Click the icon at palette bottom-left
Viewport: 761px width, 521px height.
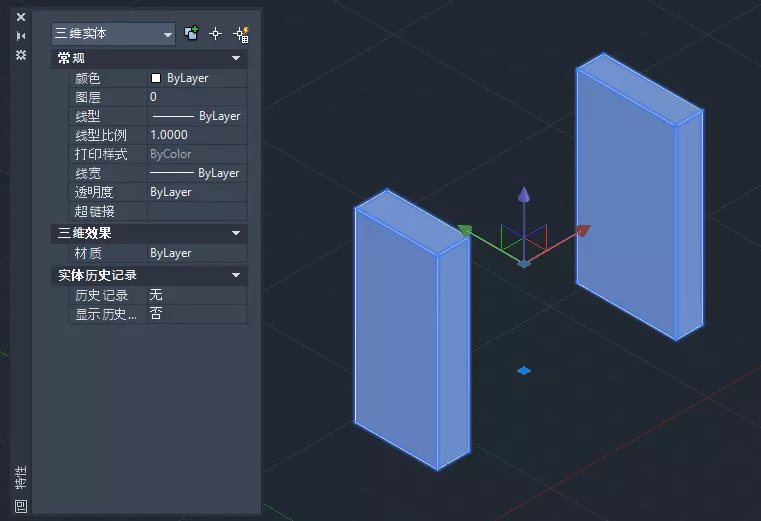click(21, 506)
